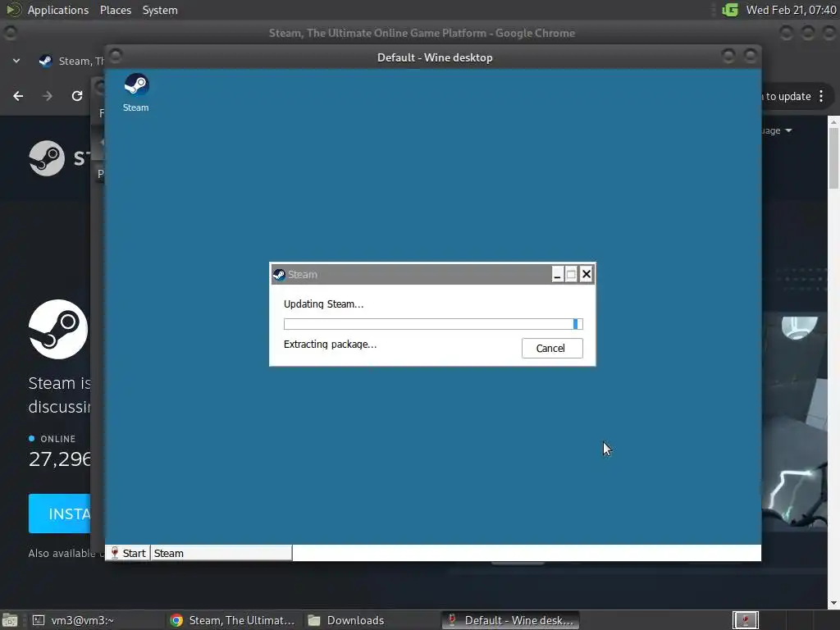Click the Steam logo in updater title bar
Screen dimensions: 840x630
(x=279, y=274)
